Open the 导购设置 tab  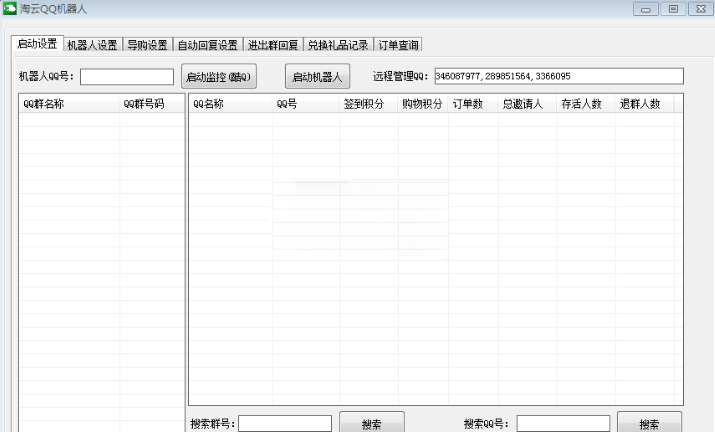(x=147, y=45)
